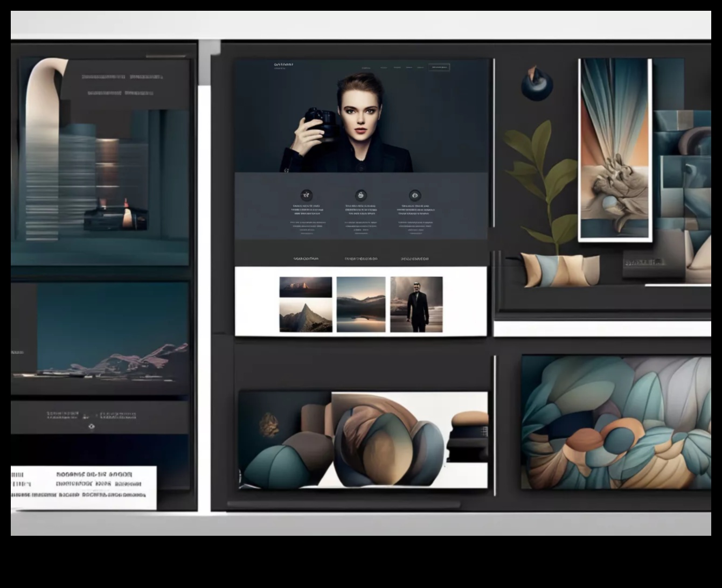
Task: Click the circular icon above the third feature column
Action: click(414, 195)
